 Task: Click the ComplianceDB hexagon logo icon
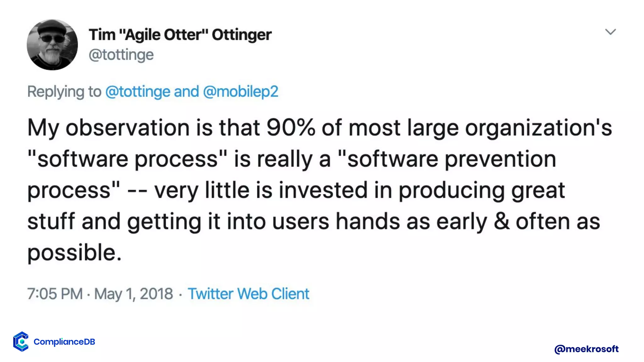click(21, 341)
